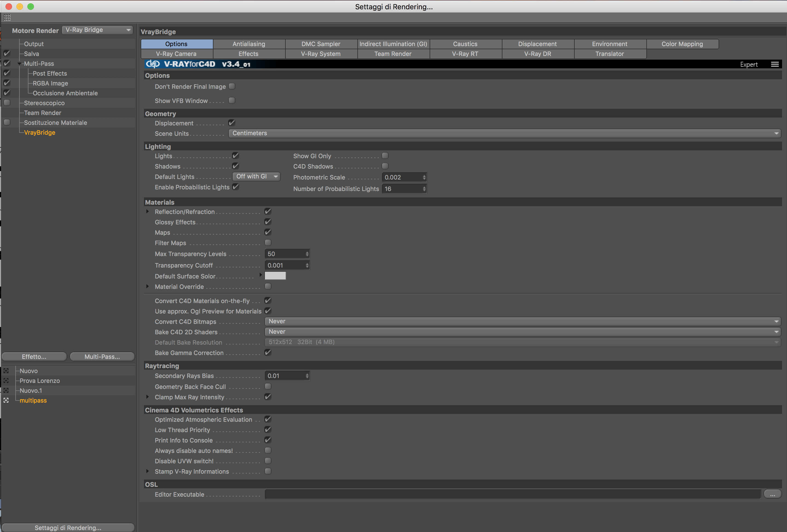
Task: Open the Default Surface Color swatch
Action: [275, 276]
